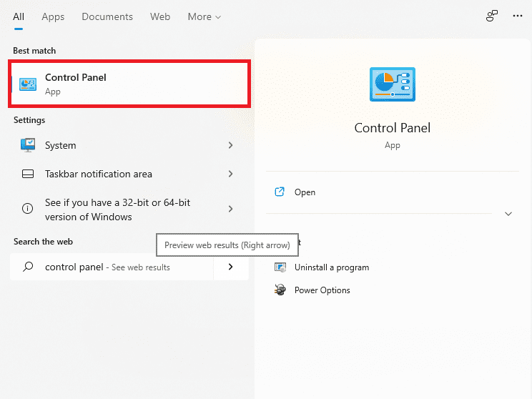The height and width of the screenshot is (399, 532).
Task: Open Control Panel best match result
Action: click(x=129, y=84)
